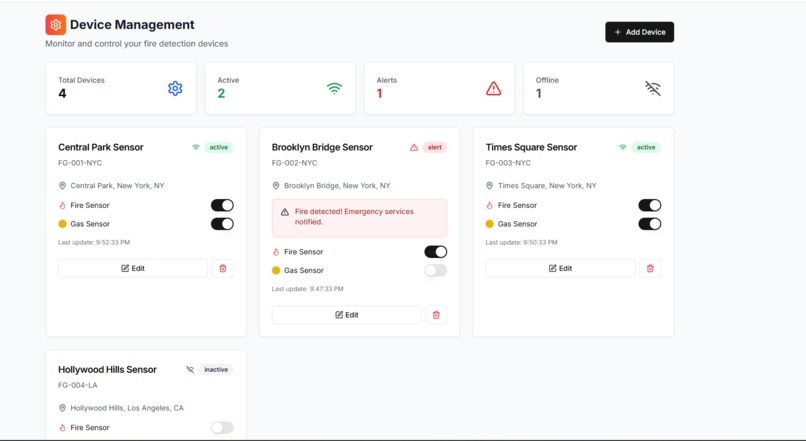Click flame icon beside Hollywood Hills Fire Sensor

[62, 427]
